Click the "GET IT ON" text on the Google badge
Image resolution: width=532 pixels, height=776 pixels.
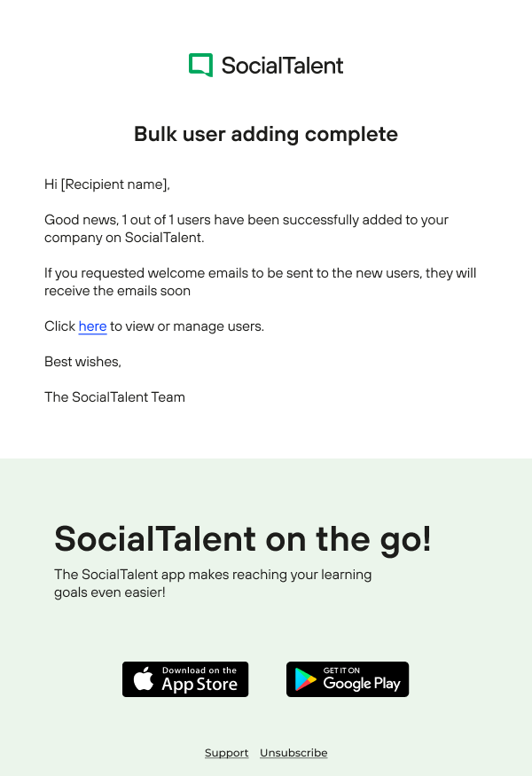(341, 670)
